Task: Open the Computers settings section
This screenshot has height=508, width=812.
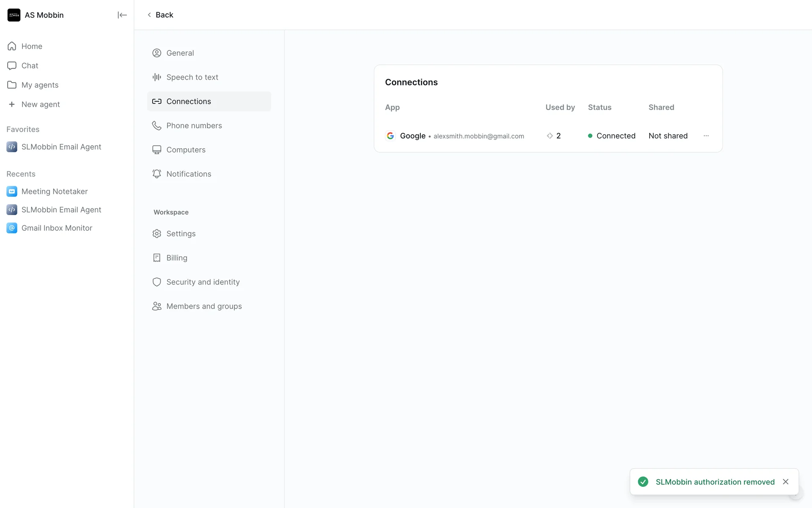Action: pos(186,150)
